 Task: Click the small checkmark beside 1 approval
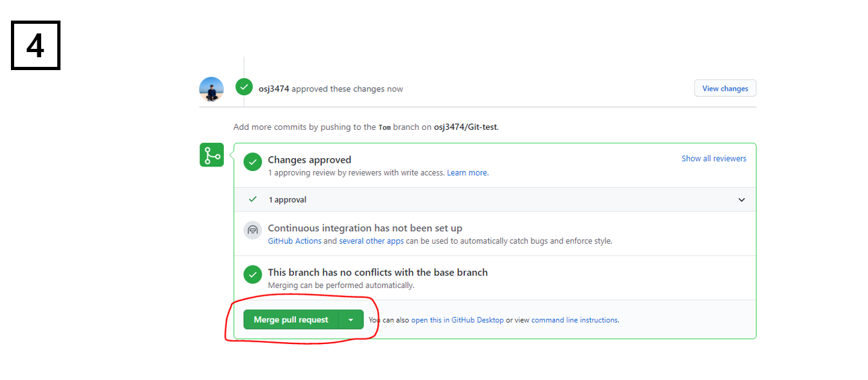click(253, 199)
